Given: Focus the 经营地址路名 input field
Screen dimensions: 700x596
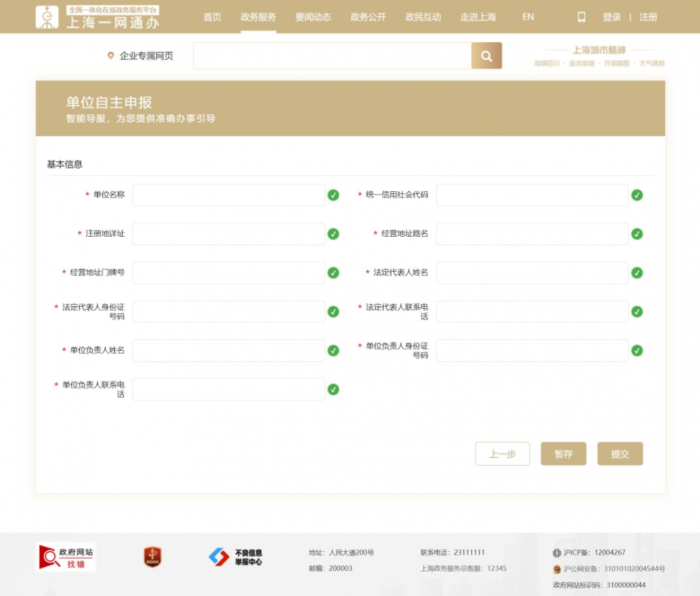Looking at the screenshot, I should tap(532, 234).
